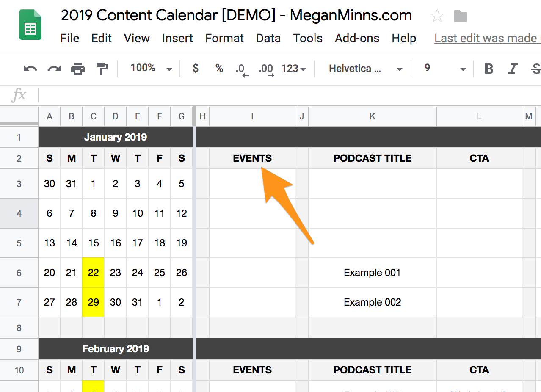Select the Paint format roller icon
The width and height of the screenshot is (541, 392).
102,68
